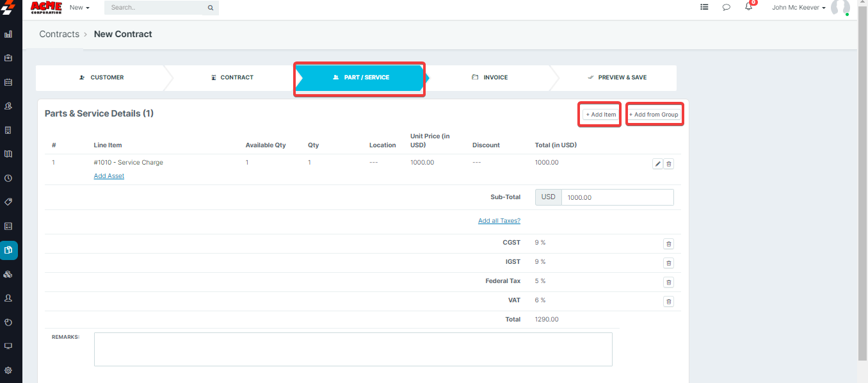Open settings gear in left sidebar

(8, 370)
